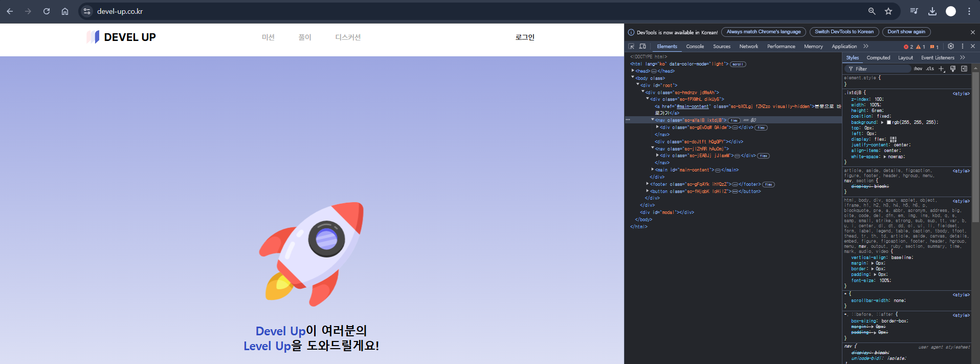Screen dimensions: 980x364
Task: Reload the page with the refresh icon
Action: (47, 11)
